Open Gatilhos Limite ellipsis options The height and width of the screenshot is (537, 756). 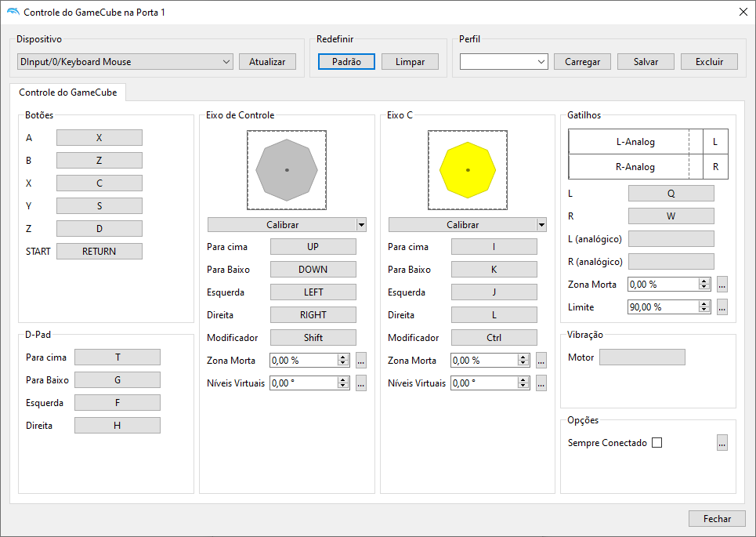coord(722,307)
